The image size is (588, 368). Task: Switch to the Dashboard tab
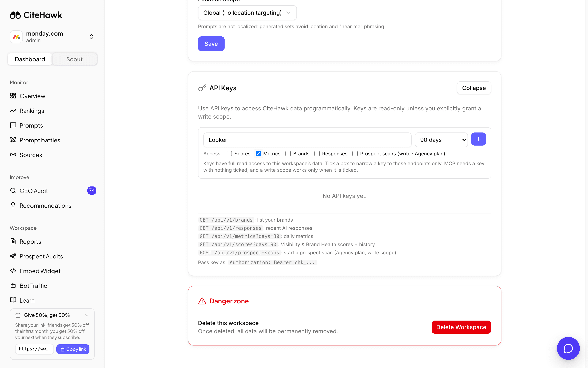(x=30, y=59)
